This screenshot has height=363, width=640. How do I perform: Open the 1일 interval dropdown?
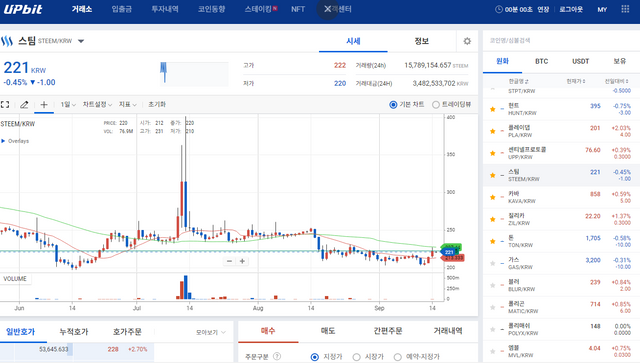pyautogui.click(x=68, y=105)
